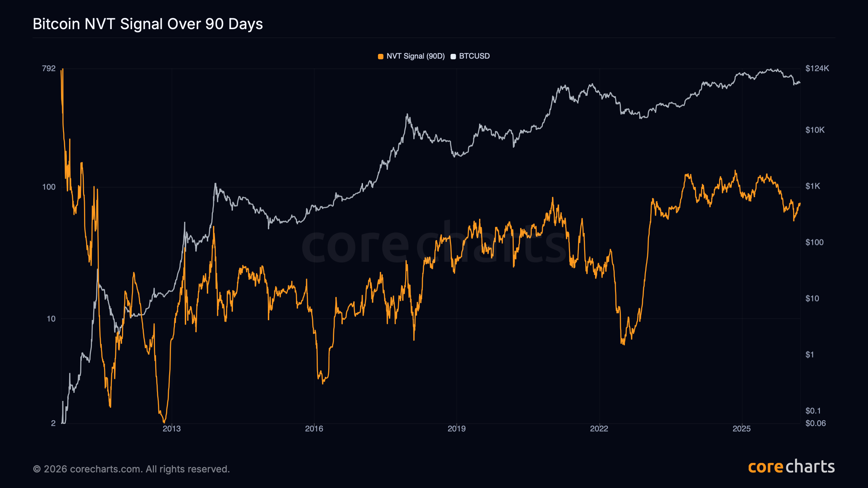Click the 2022 x-axis label
The height and width of the screenshot is (488, 868).
pos(599,429)
